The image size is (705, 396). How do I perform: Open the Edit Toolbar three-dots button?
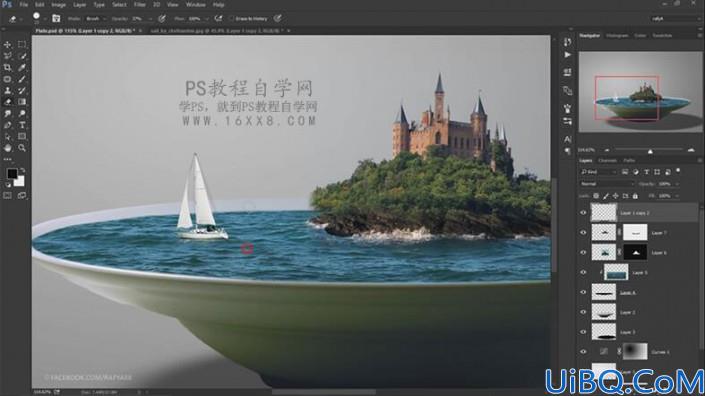click(x=8, y=159)
